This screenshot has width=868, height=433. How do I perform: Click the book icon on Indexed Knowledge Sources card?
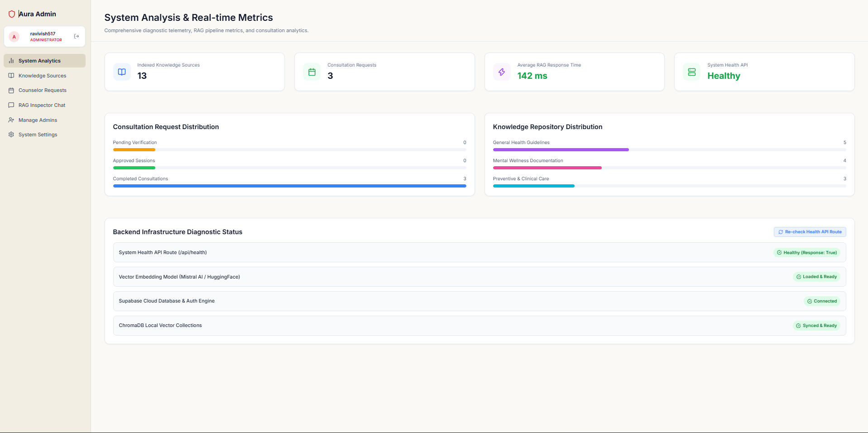122,72
